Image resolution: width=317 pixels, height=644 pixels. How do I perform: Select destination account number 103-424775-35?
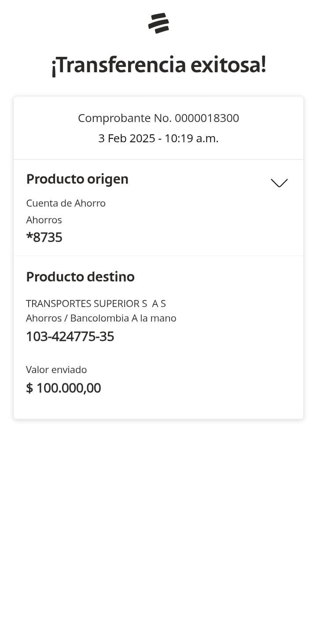70,337
